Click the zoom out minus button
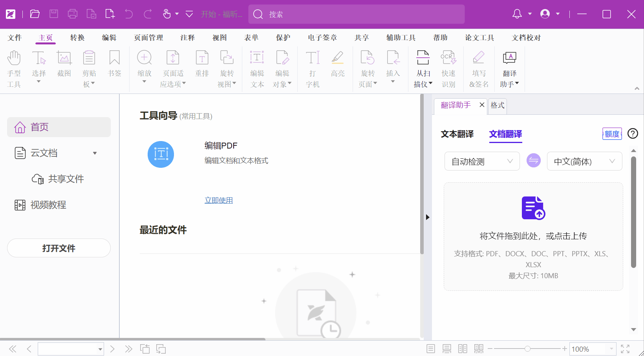The width and height of the screenshot is (644, 356). (x=490, y=349)
